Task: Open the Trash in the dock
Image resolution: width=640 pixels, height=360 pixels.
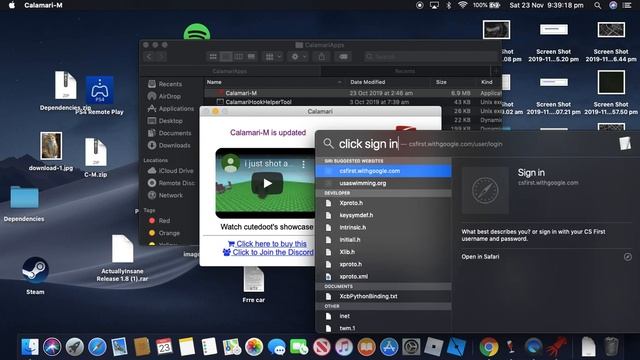Action: pyautogui.click(x=611, y=347)
